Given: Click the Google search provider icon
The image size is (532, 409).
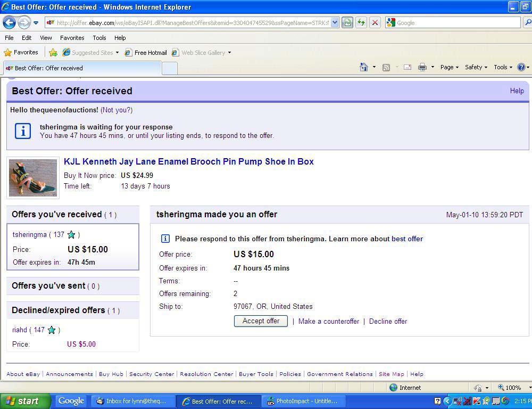Looking at the screenshot, I should pos(391,23).
